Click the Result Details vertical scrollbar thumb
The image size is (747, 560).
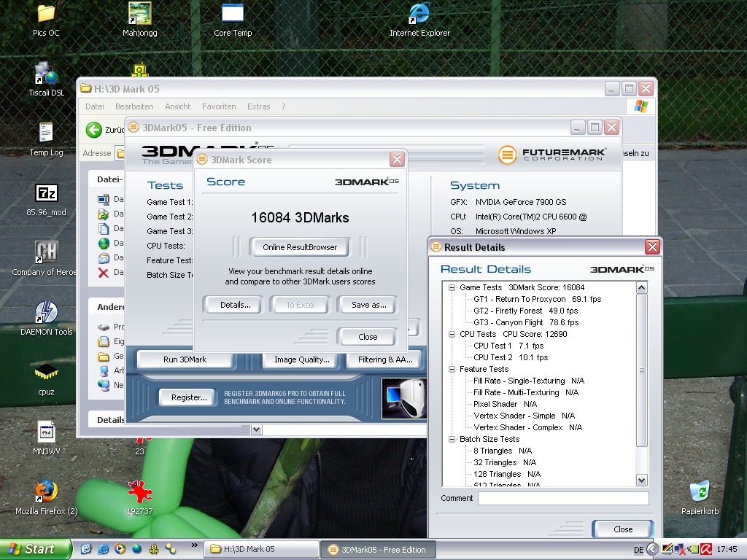[x=642, y=370]
